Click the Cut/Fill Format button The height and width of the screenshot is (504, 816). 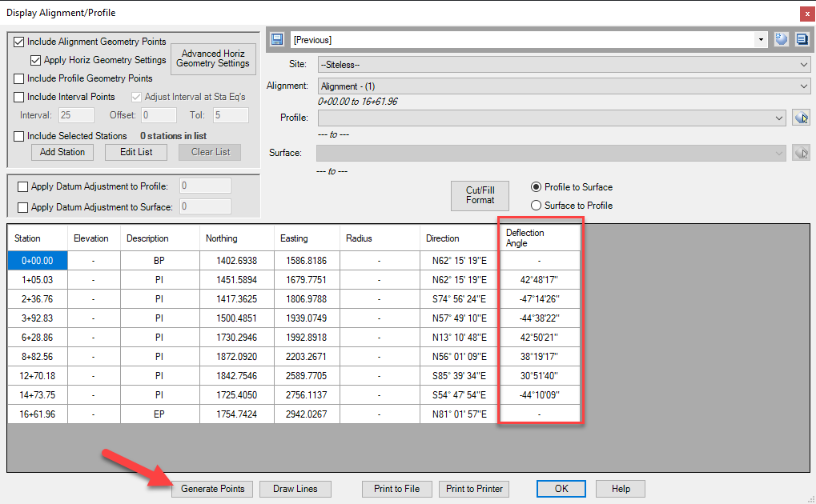click(x=480, y=195)
